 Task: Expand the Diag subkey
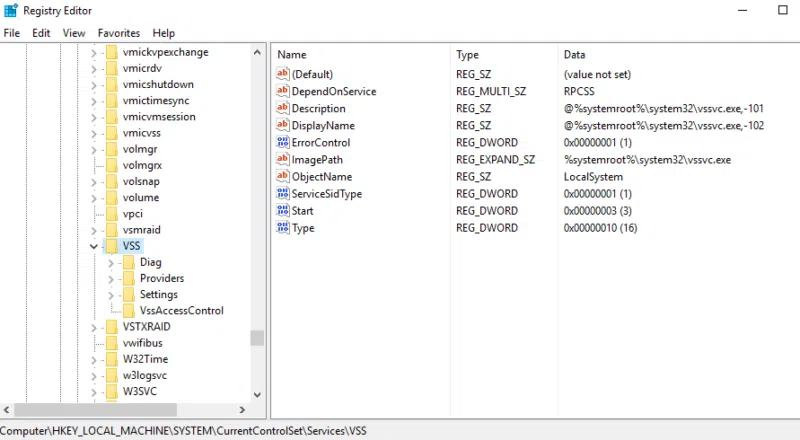(111, 262)
